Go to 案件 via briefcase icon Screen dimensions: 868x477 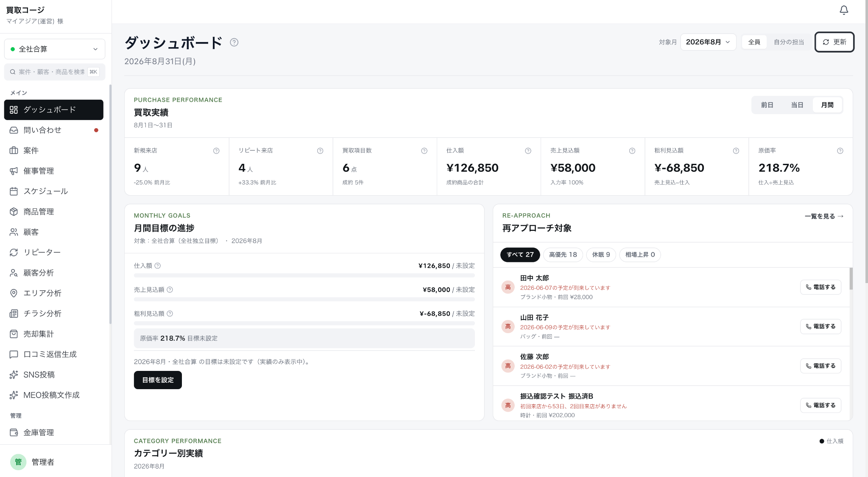point(14,151)
